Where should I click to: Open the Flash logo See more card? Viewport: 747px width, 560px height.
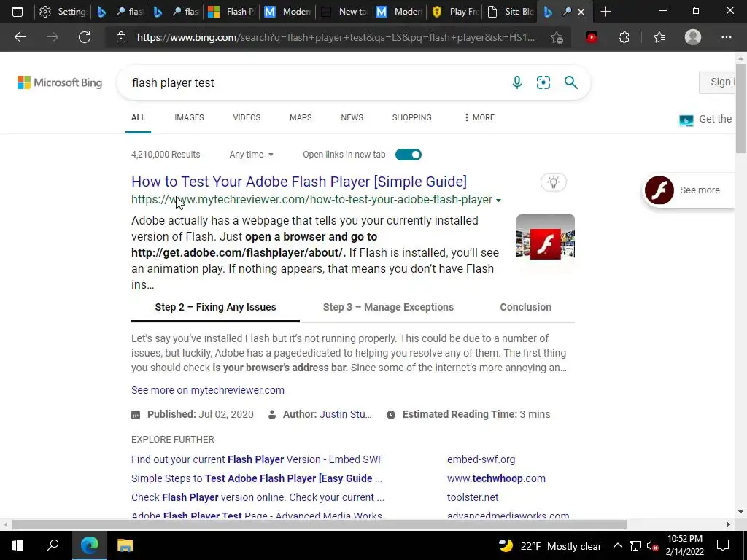(689, 190)
